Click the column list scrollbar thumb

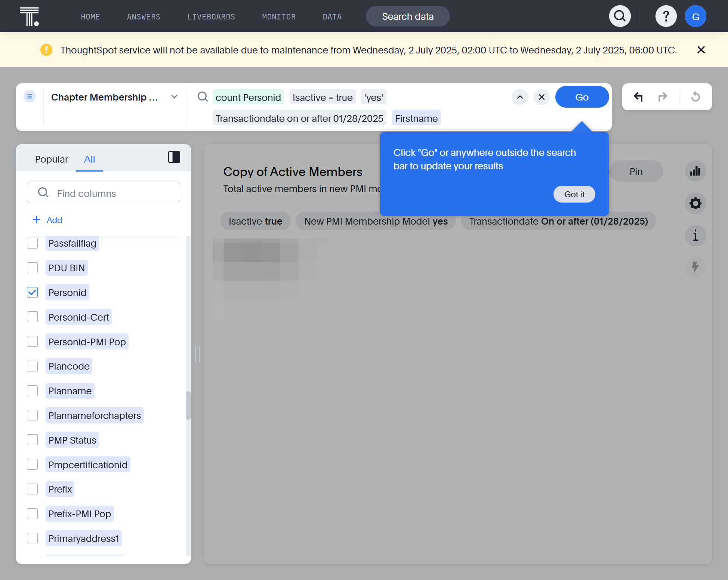[x=188, y=406]
